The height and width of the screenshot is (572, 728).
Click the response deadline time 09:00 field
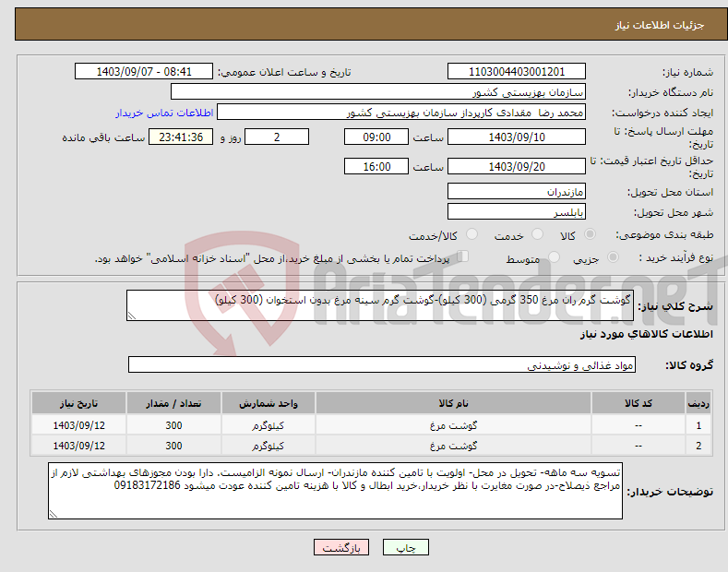tap(376, 137)
